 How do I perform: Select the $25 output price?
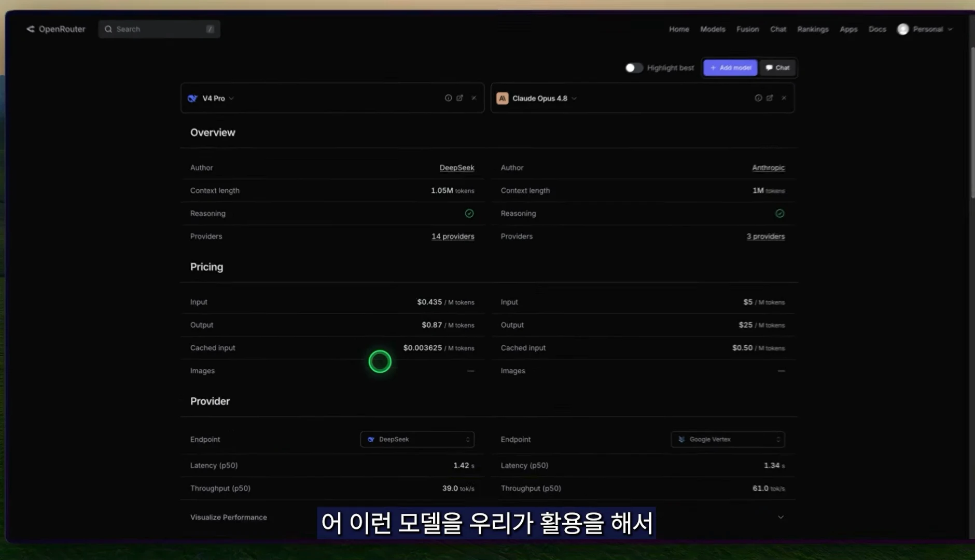745,325
